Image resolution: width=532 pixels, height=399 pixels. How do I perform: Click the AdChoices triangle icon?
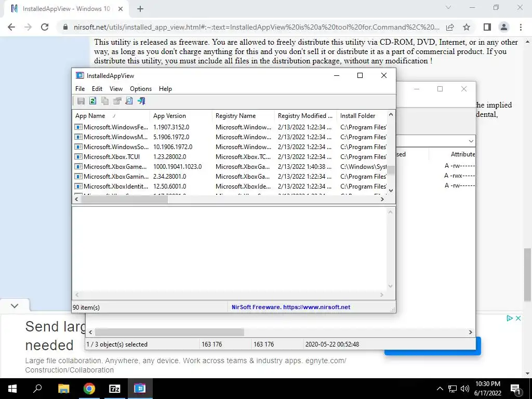(x=509, y=318)
